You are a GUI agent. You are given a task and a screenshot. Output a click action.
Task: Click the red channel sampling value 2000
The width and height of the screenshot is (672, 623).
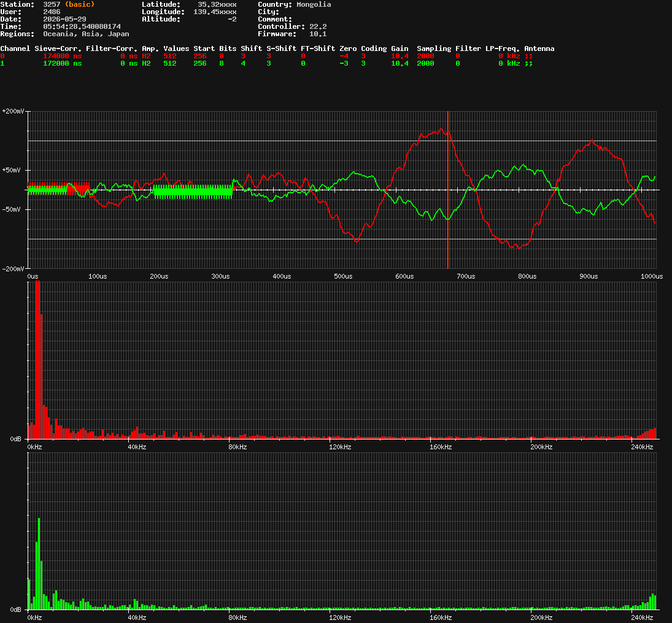(425, 56)
